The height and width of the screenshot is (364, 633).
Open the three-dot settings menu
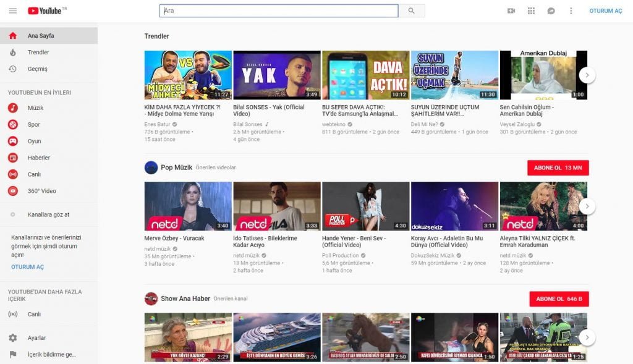click(x=571, y=11)
